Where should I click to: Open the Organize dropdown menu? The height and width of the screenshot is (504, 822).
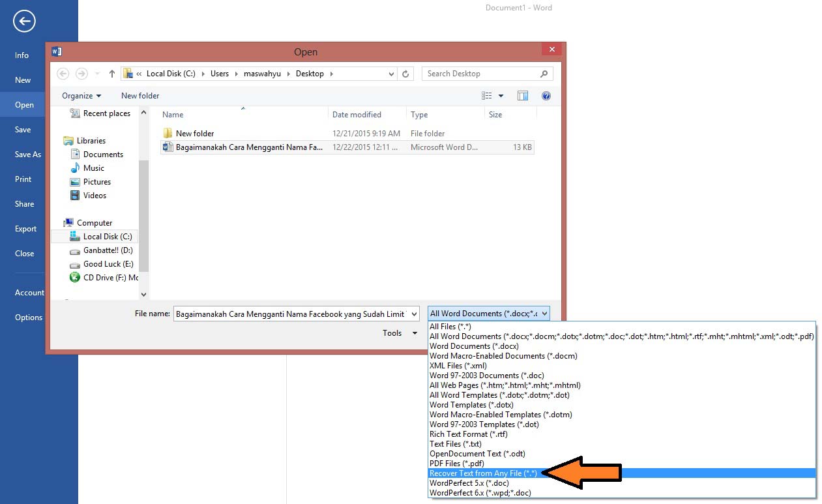pyautogui.click(x=81, y=96)
